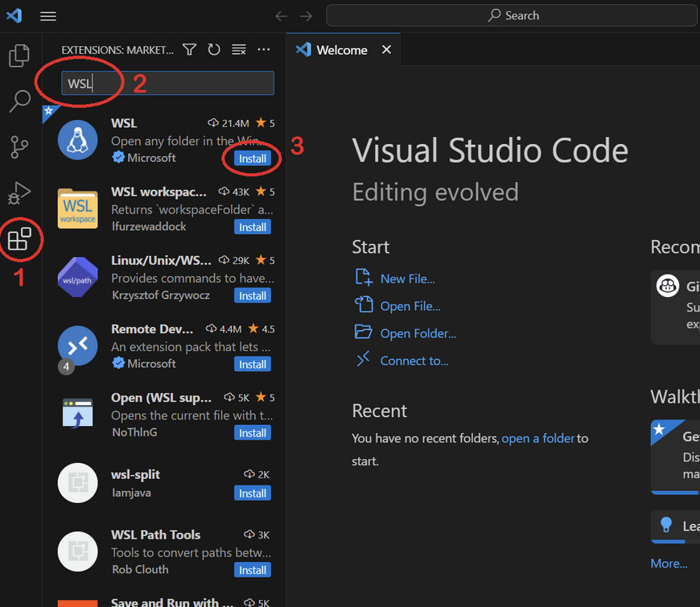Image resolution: width=700 pixels, height=607 pixels.
Task: Click the 'Save and Run with...' extension
Action: [165, 601]
